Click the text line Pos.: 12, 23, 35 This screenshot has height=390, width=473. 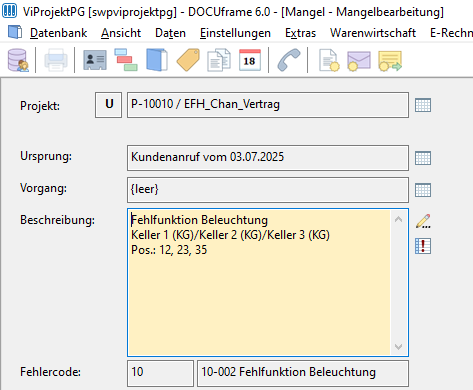click(169, 250)
